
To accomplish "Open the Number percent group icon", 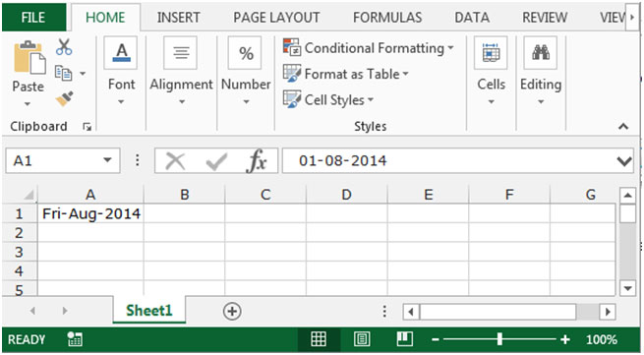I will point(245,52).
